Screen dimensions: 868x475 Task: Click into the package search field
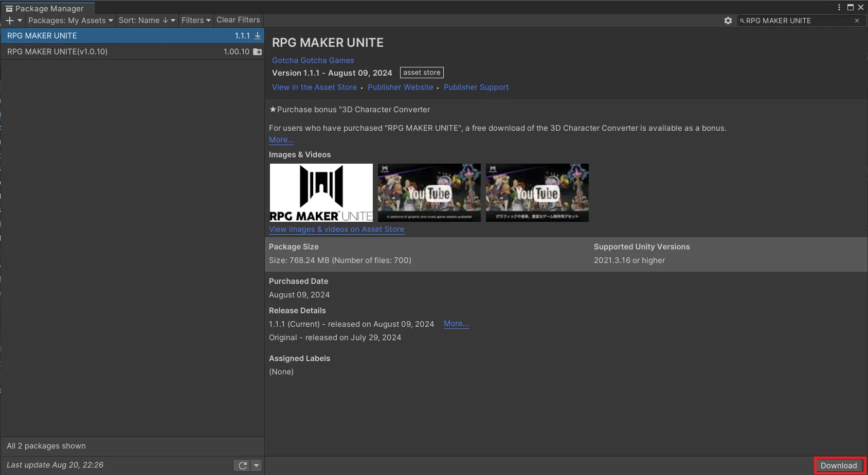coord(797,21)
